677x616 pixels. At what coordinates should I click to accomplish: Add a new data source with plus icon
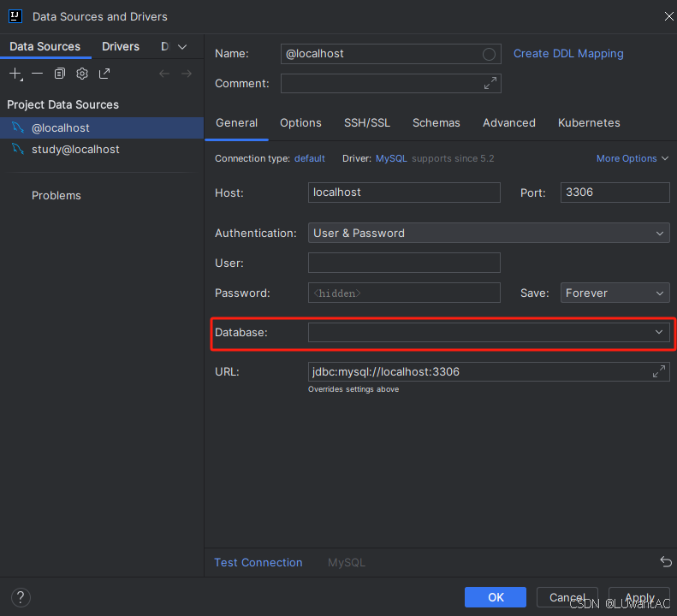(15, 74)
